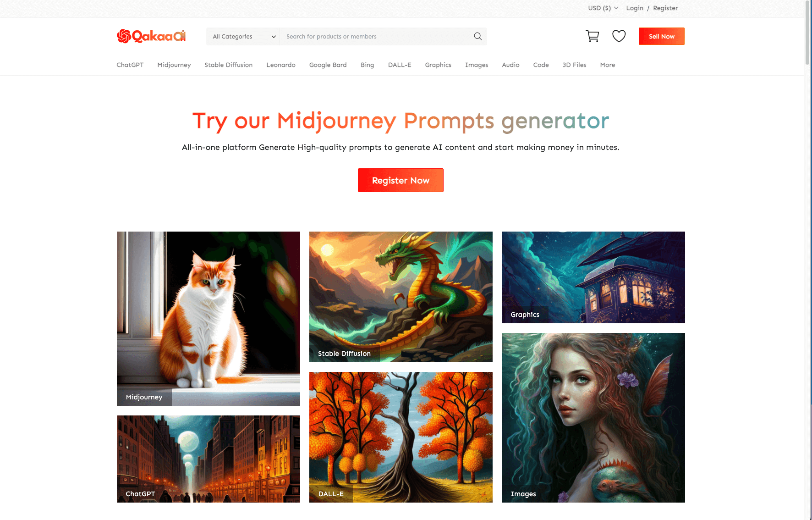Focus the product search field
This screenshot has width=812, height=520.
click(376, 36)
